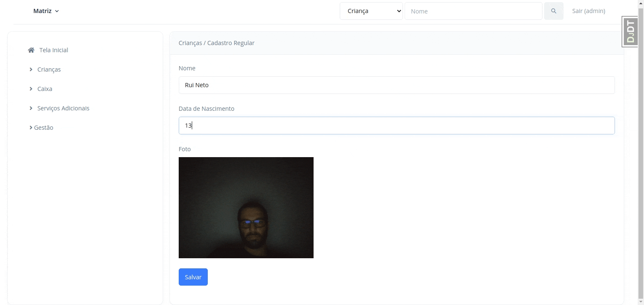644x305 pixels.
Task: Click the page vertical scrollbar
Action: point(641,152)
